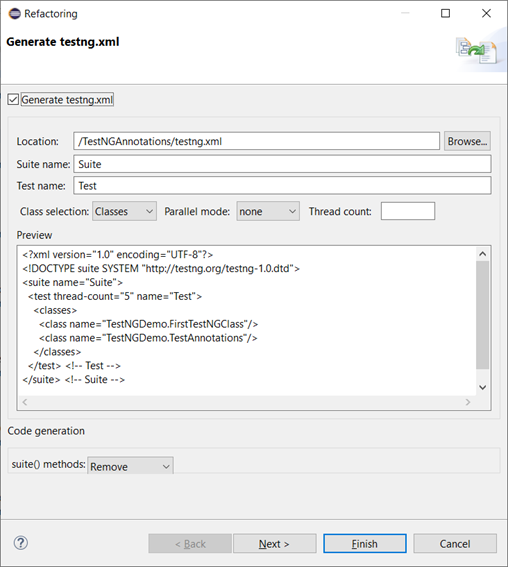Image resolution: width=508 pixels, height=567 pixels.
Task: Click the Thread count input field
Action: pos(408,211)
